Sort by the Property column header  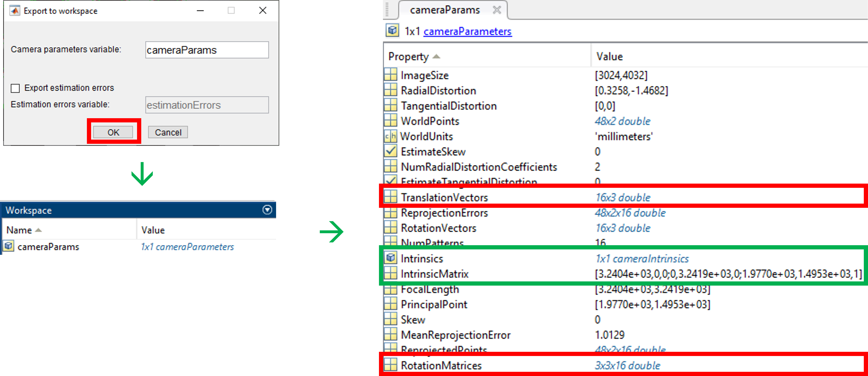point(408,56)
